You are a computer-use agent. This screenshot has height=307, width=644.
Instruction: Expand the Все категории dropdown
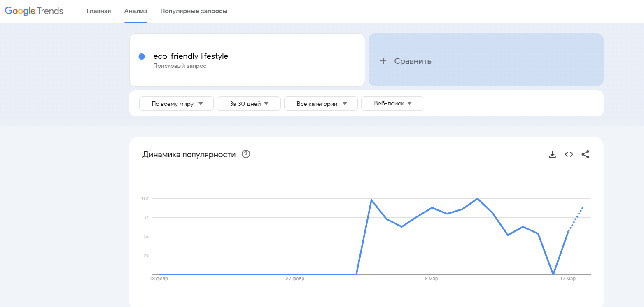pos(321,104)
